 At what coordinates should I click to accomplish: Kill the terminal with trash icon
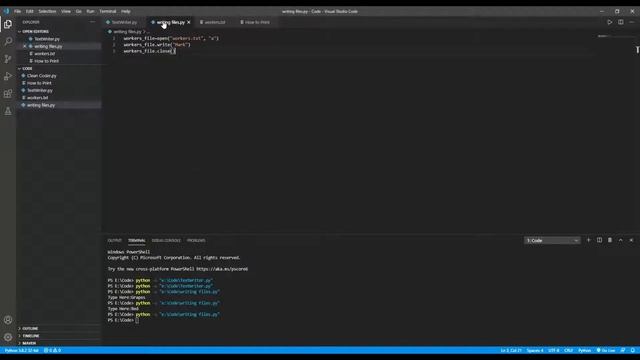pyautogui.click(x=610, y=240)
